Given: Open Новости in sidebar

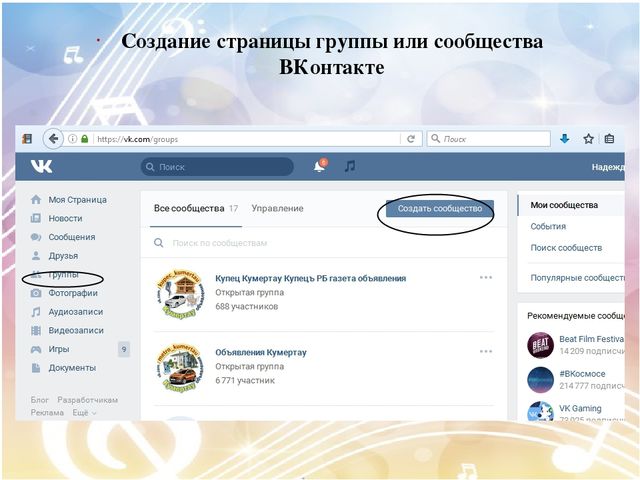Looking at the screenshot, I should 65,218.
